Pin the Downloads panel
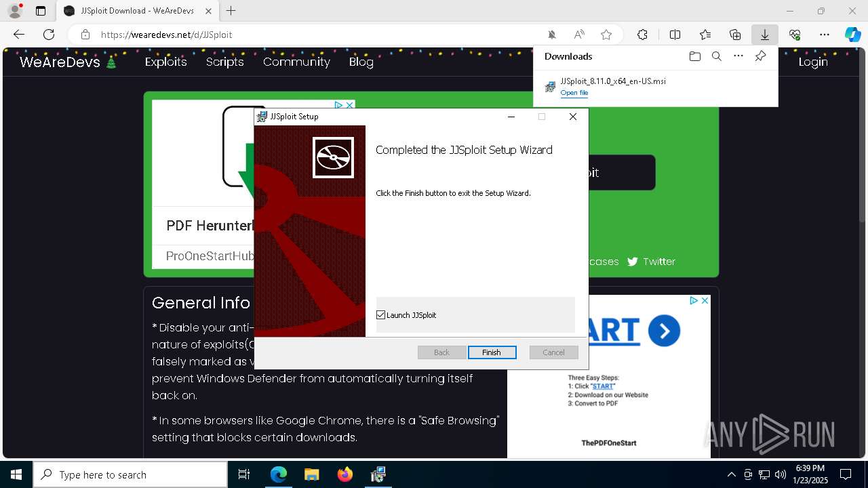The image size is (868, 488). [760, 56]
